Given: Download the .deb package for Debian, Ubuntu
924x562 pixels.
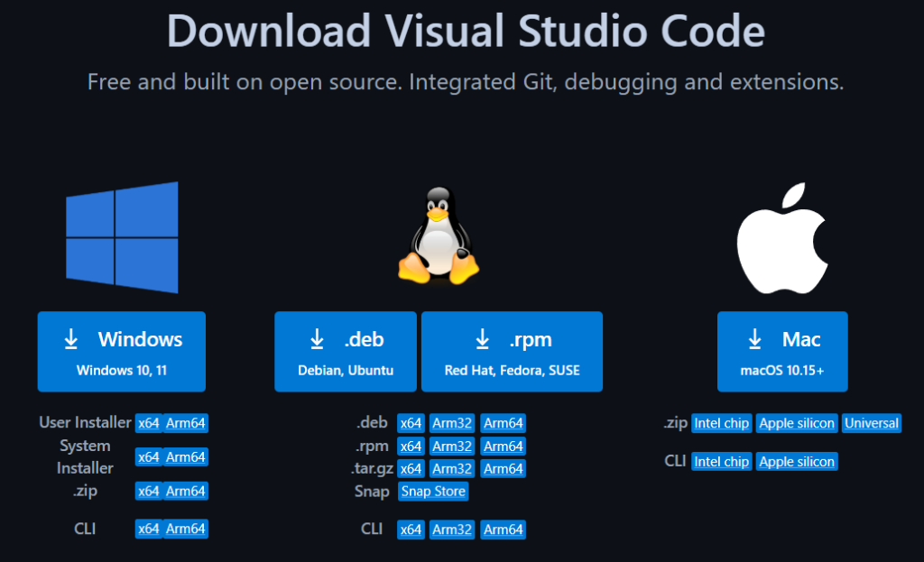Looking at the screenshot, I should 346,351.
